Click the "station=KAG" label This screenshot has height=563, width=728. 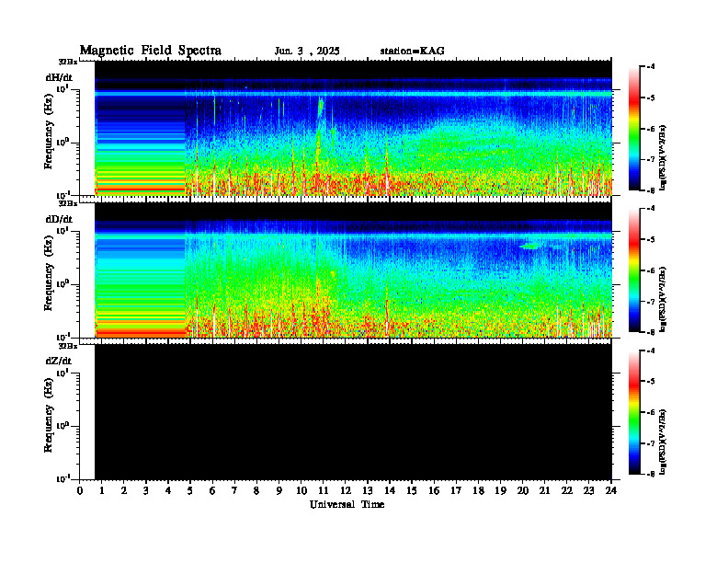pos(413,51)
